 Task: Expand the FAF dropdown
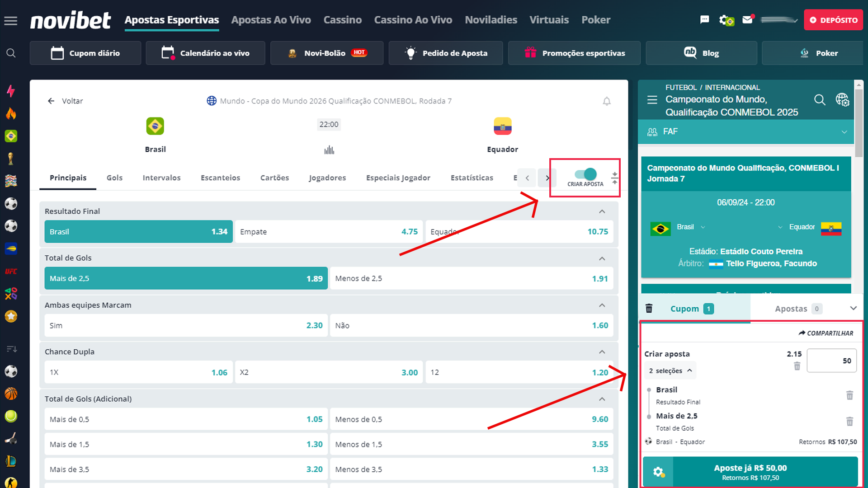[746, 131]
